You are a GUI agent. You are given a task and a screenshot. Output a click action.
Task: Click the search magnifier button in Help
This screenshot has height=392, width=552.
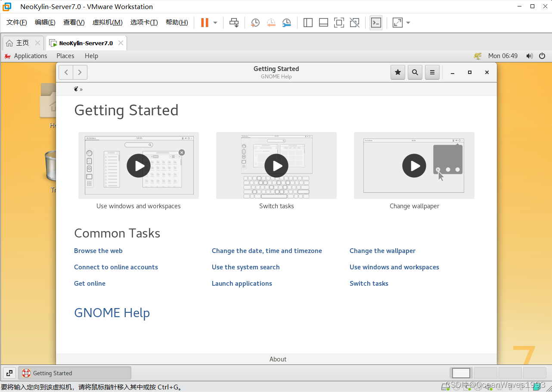(415, 72)
